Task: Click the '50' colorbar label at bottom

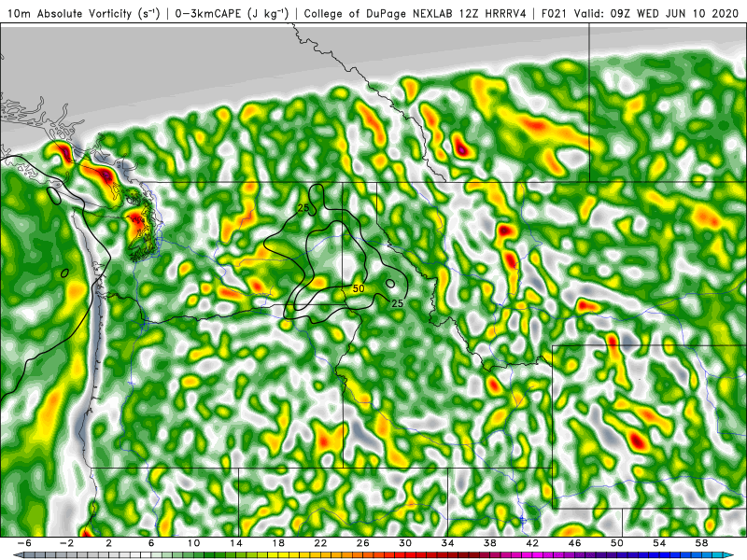Action: [617, 543]
